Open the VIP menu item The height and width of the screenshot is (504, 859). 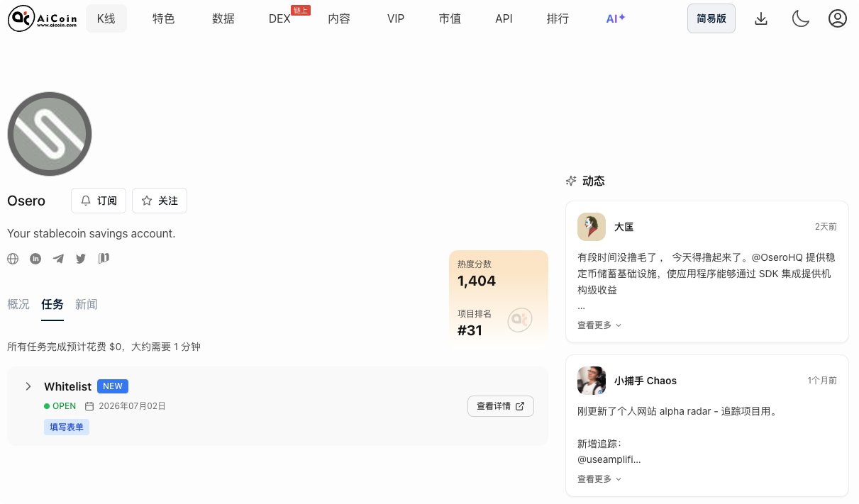coord(396,18)
